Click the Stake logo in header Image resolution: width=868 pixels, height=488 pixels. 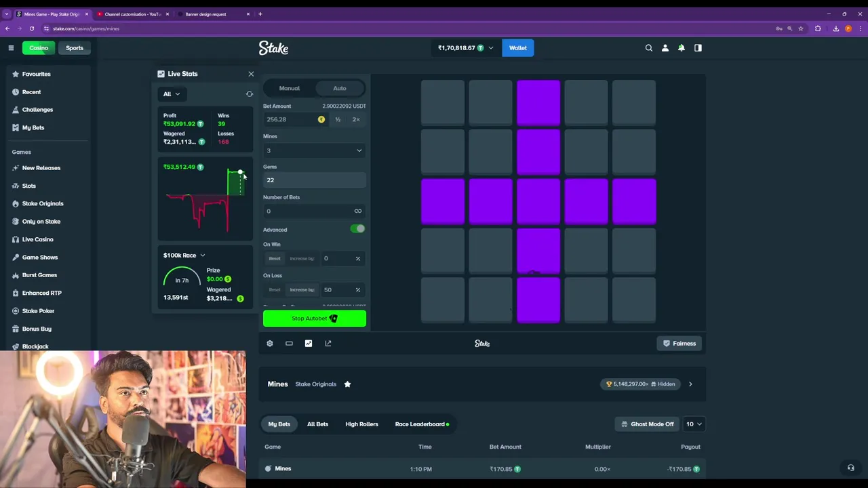pos(273,48)
